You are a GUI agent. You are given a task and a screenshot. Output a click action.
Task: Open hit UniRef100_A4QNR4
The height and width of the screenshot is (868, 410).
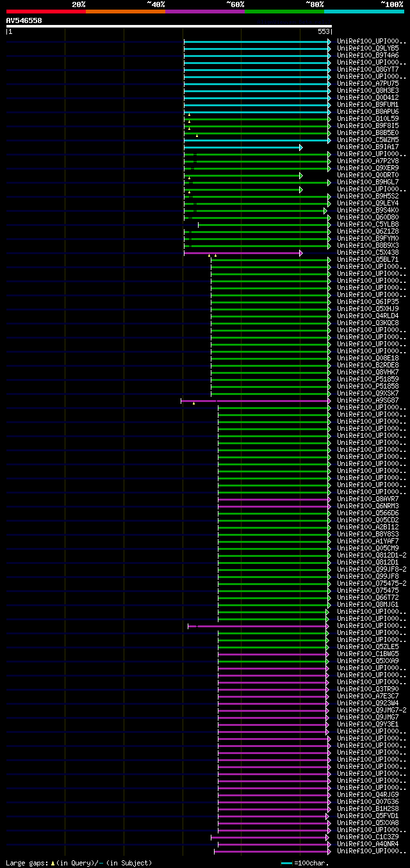tap(368, 844)
